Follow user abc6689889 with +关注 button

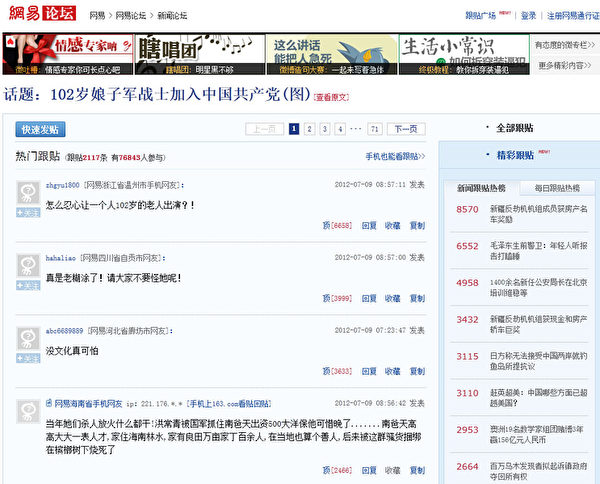pyautogui.click(x=28, y=358)
